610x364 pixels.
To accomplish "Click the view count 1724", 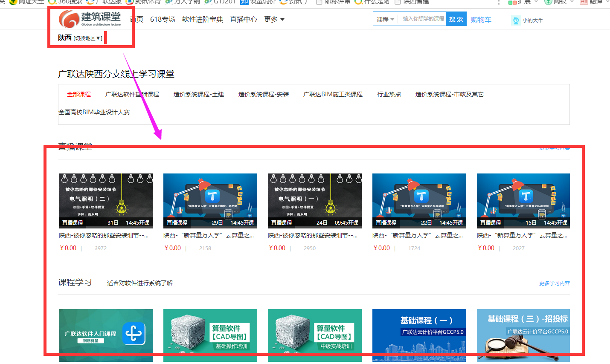I will pyautogui.click(x=414, y=248).
